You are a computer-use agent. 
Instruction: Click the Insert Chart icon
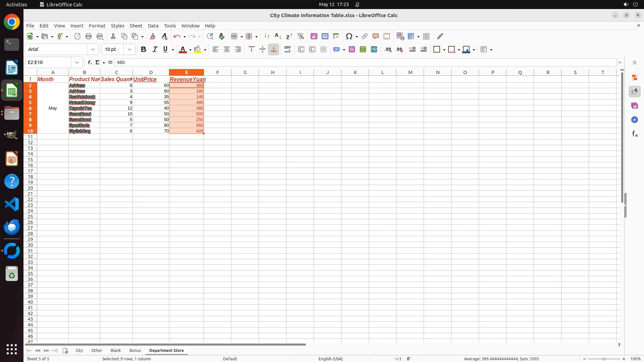[325, 36]
